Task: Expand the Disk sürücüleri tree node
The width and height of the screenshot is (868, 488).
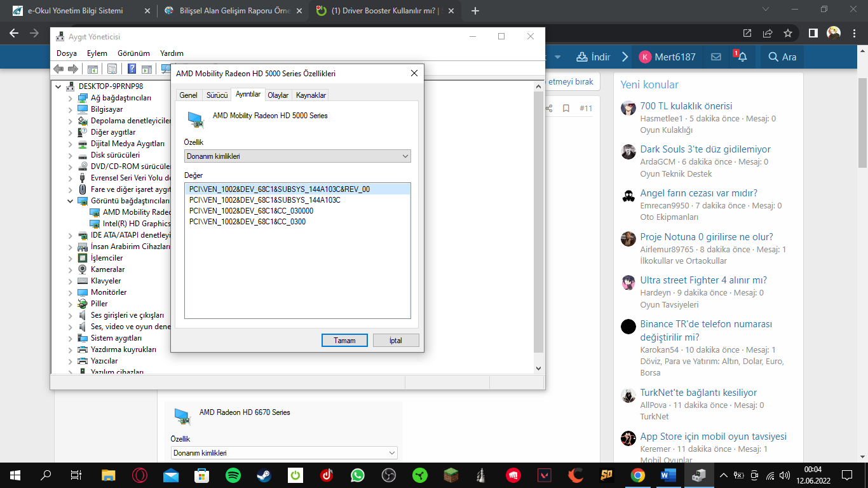Action: [x=71, y=155]
